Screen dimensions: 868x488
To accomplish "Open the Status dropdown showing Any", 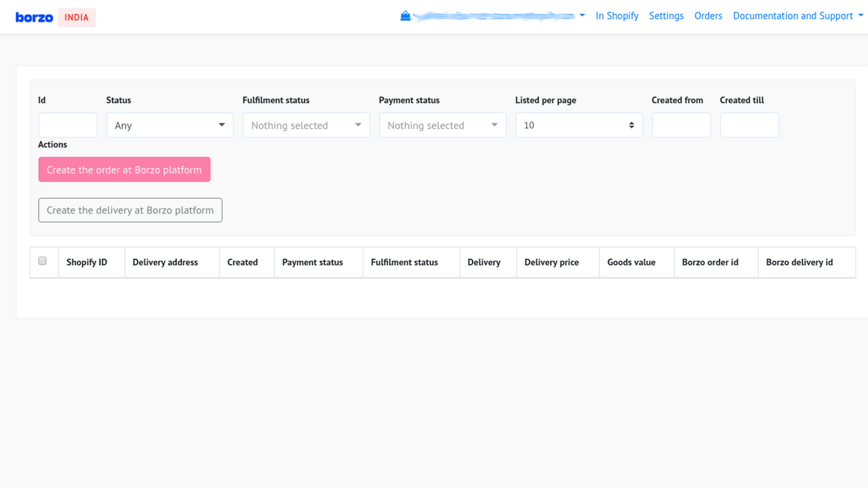I will click(170, 125).
